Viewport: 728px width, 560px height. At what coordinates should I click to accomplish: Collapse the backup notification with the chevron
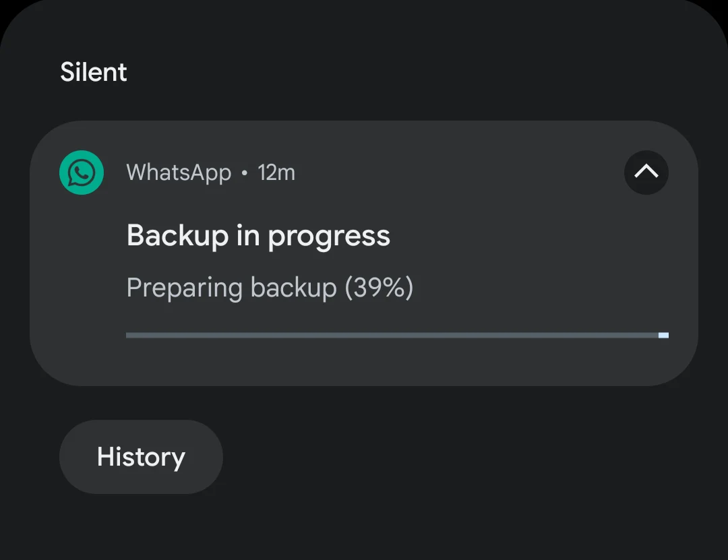[x=646, y=173]
